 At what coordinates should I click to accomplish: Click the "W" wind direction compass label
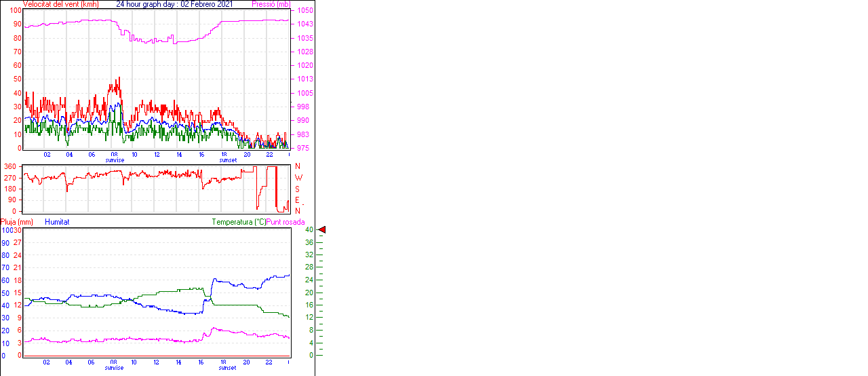(297, 178)
